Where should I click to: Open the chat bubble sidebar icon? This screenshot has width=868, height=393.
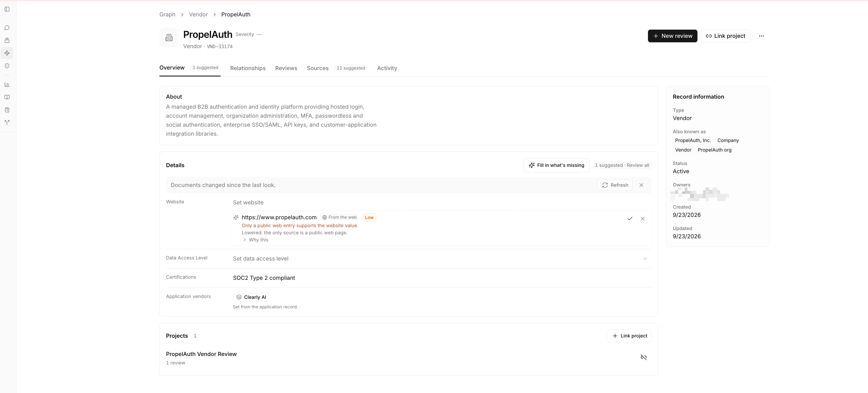(x=7, y=28)
